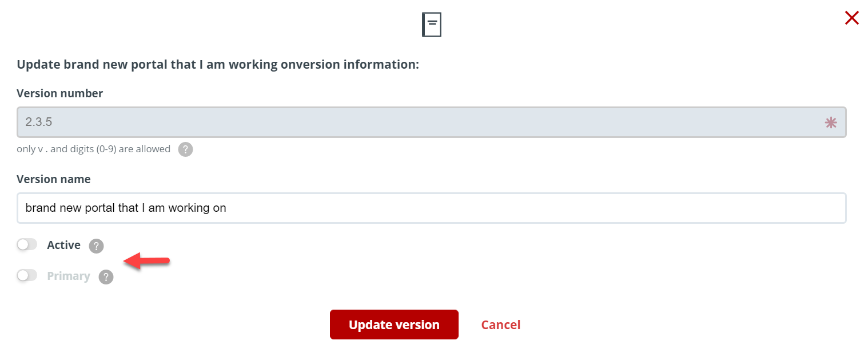Screen dimensions: 868x356
Task: Click the 'Update brand new portal' heading
Action: (218, 65)
